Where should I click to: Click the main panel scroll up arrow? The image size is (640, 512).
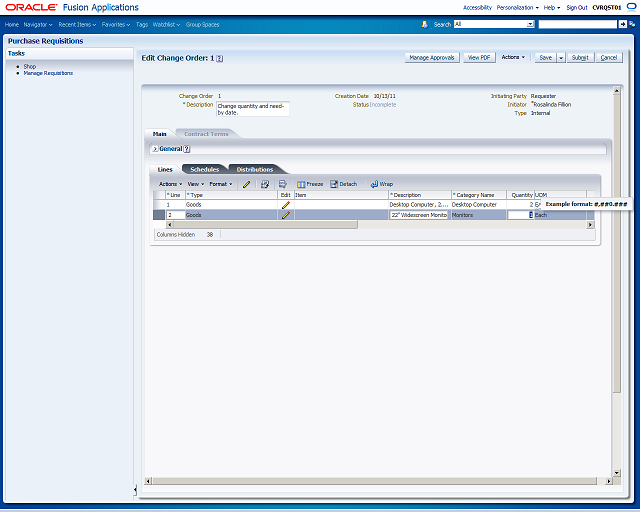coord(617,91)
